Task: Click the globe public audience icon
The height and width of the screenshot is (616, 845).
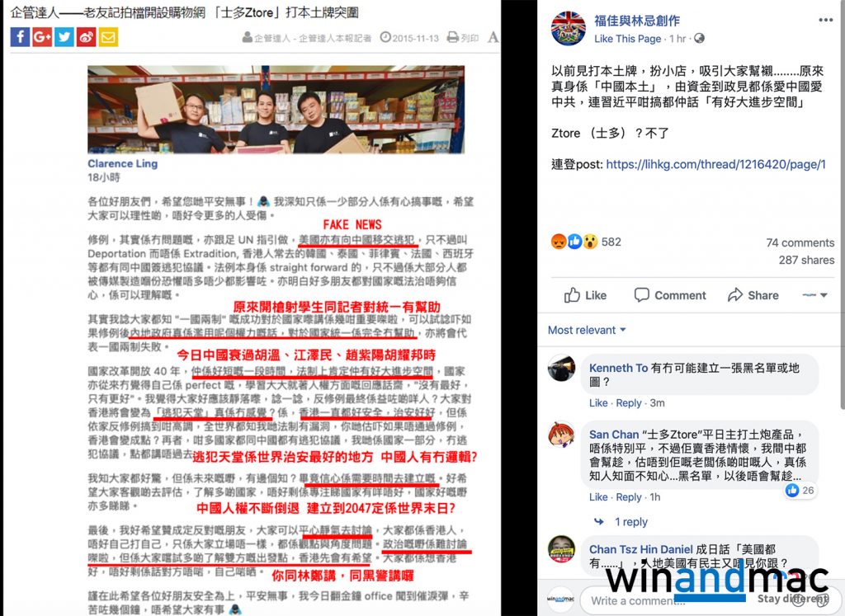Action: (x=700, y=38)
